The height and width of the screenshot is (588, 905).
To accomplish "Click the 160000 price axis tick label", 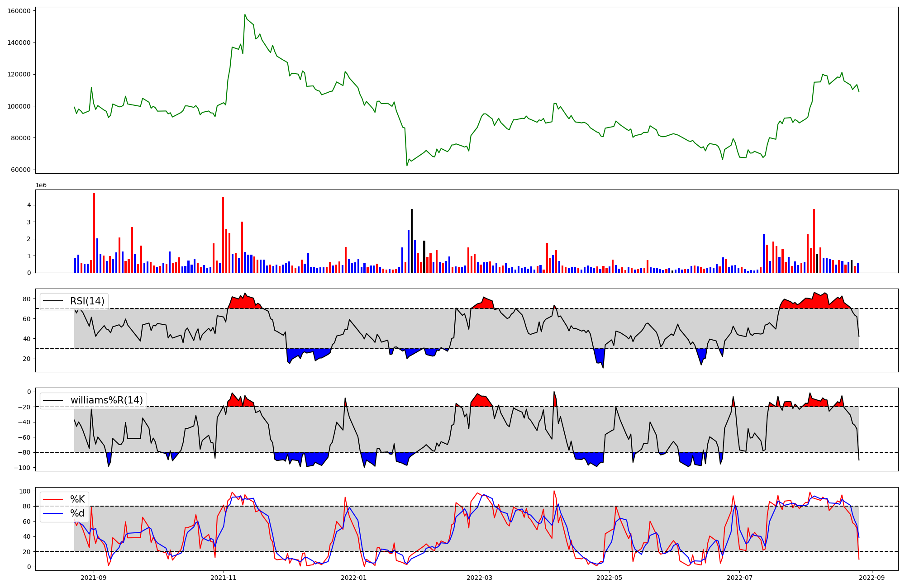I will point(19,11).
